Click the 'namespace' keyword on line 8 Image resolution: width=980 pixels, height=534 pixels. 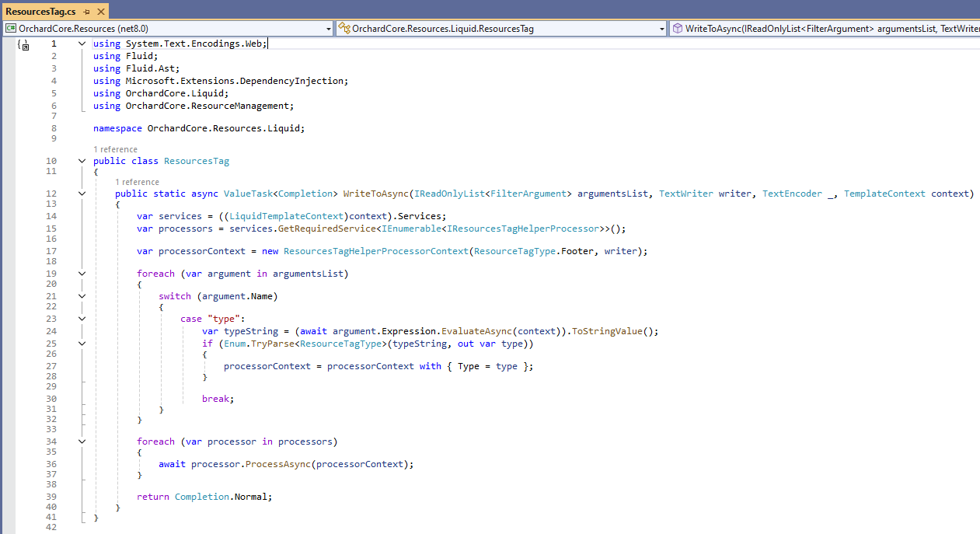tap(117, 128)
